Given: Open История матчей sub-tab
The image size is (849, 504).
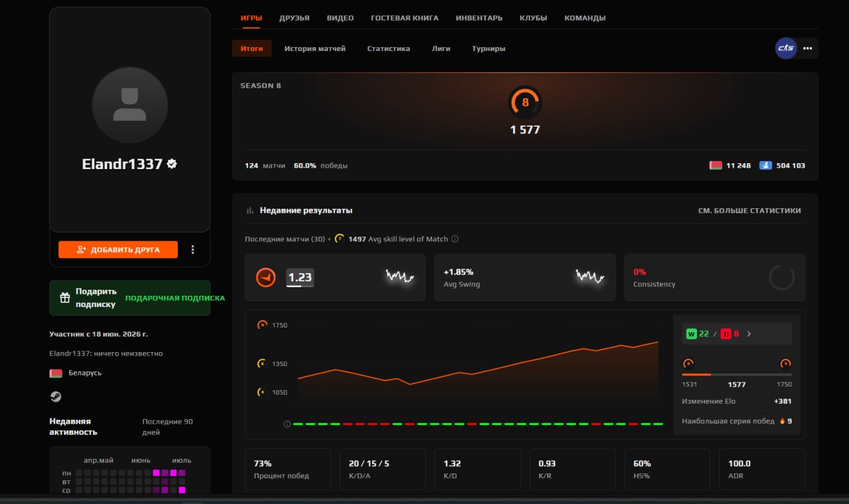Looking at the screenshot, I should 315,48.
